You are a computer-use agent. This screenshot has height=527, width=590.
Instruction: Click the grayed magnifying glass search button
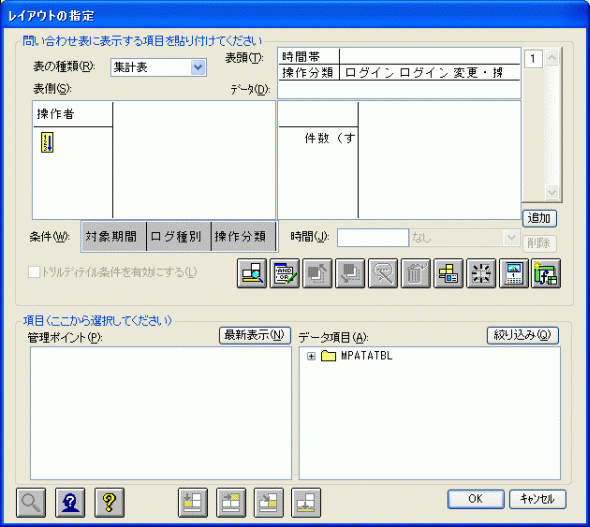click(x=31, y=503)
